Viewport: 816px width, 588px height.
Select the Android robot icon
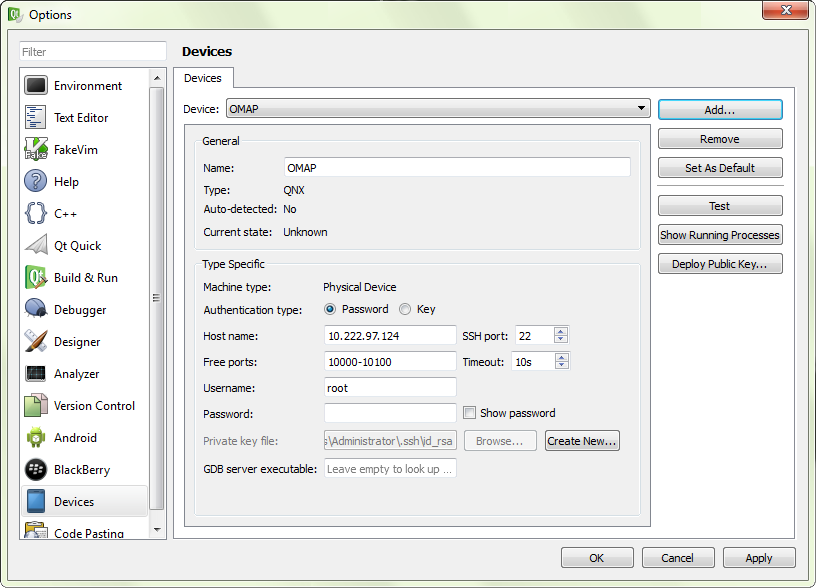tap(36, 438)
